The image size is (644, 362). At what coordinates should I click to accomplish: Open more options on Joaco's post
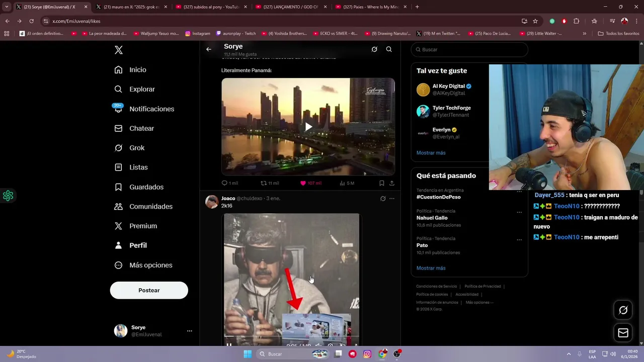pos(392,199)
